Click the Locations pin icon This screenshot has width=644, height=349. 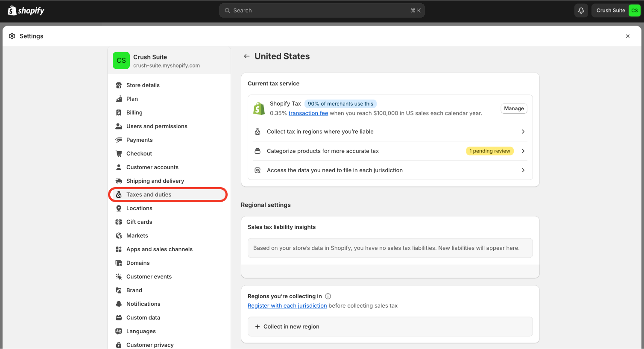[x=119, y=208]
